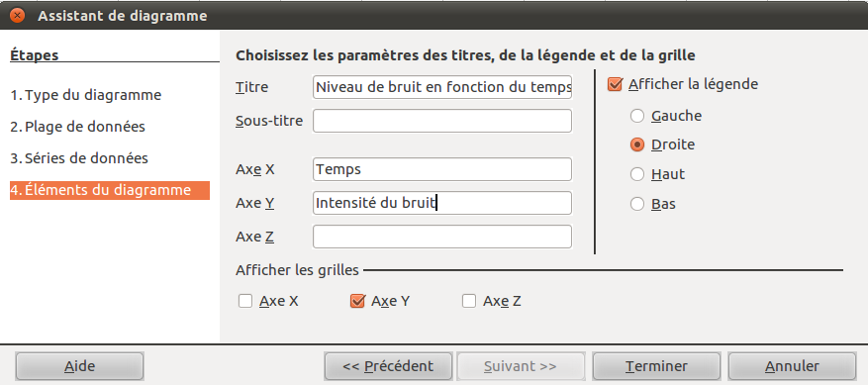Select Droite legend position

click(x=637, y=145)
